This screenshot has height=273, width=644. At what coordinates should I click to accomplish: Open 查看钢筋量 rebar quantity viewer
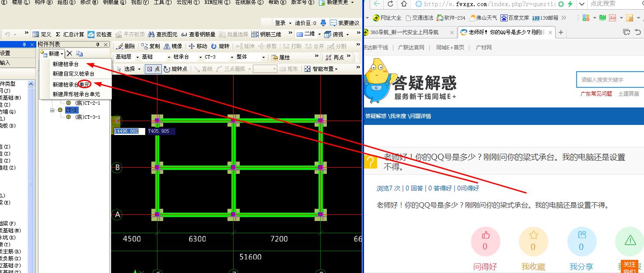[x=198, y=34]
